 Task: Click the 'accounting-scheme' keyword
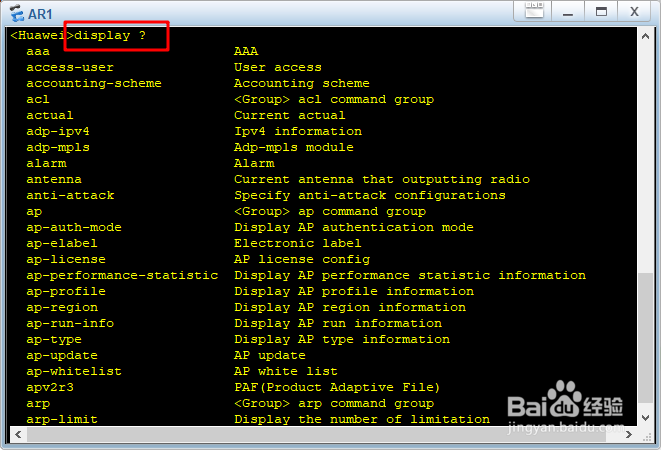94,84
